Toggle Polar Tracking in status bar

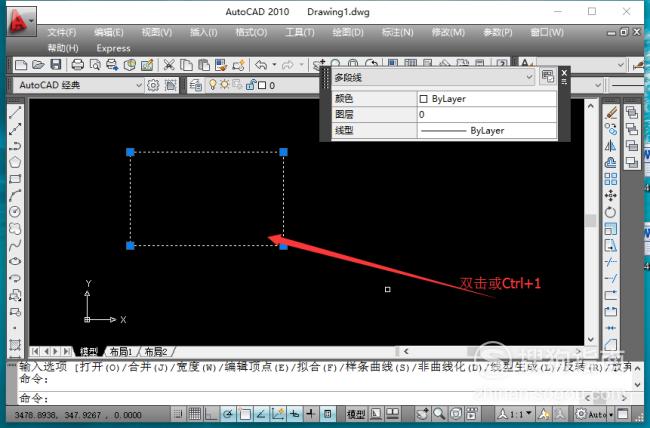(228, 413)
